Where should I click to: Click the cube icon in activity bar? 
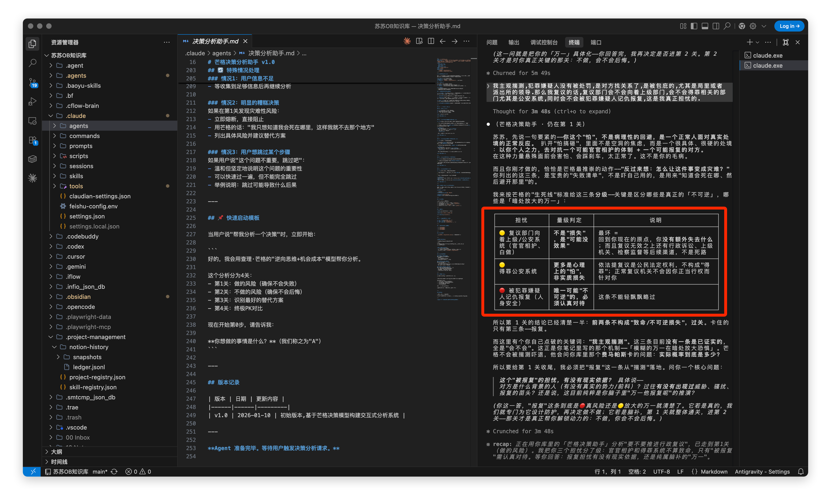pos(32,159)
